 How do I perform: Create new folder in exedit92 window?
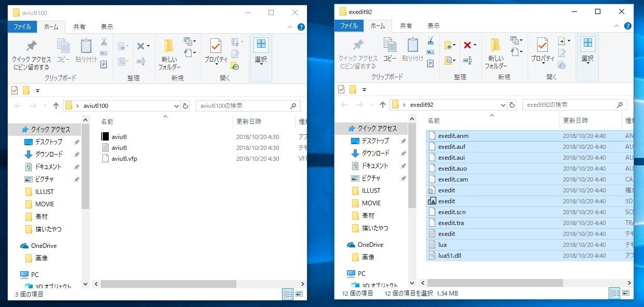[496, 53]
